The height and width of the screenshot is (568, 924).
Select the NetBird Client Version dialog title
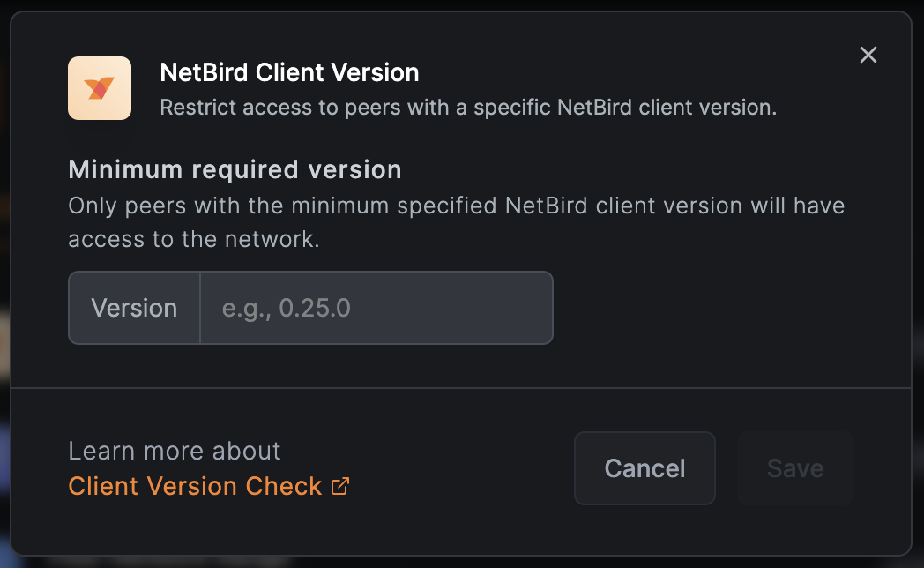tap(289, 72)
